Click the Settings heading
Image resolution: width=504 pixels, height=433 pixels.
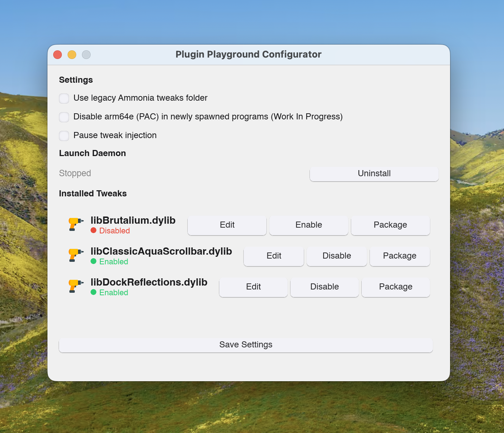76,80
